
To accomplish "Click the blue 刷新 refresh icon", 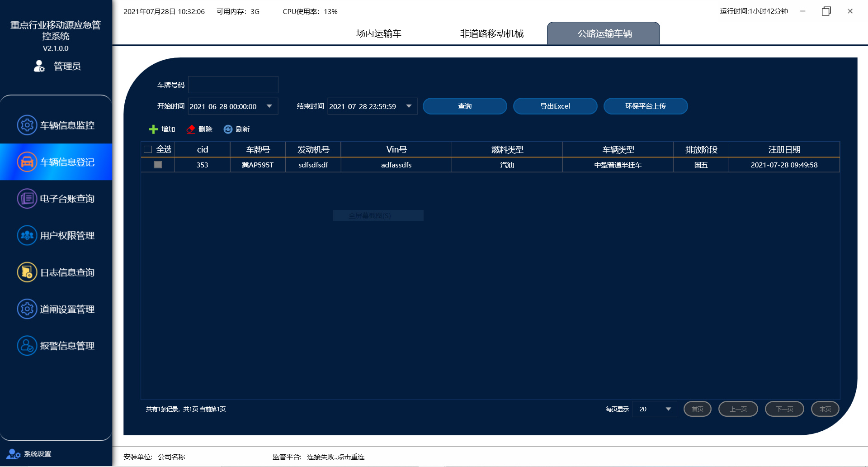I will point(228,129).
